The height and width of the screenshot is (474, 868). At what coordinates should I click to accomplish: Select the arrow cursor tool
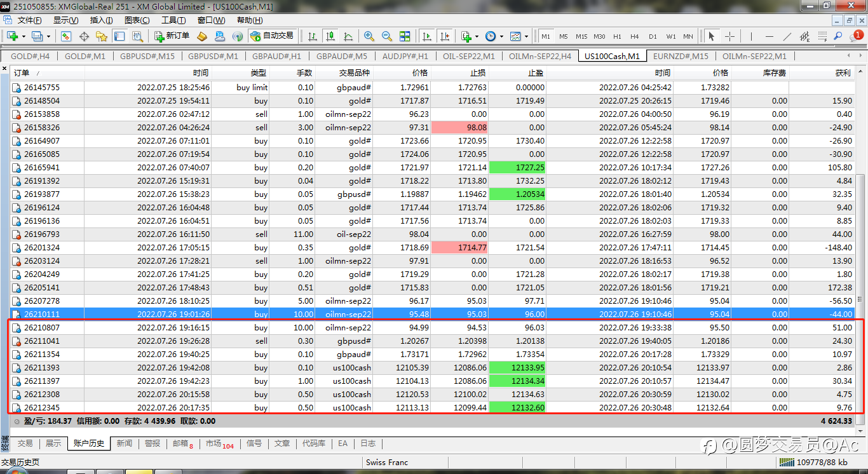(x=712, y=36)
